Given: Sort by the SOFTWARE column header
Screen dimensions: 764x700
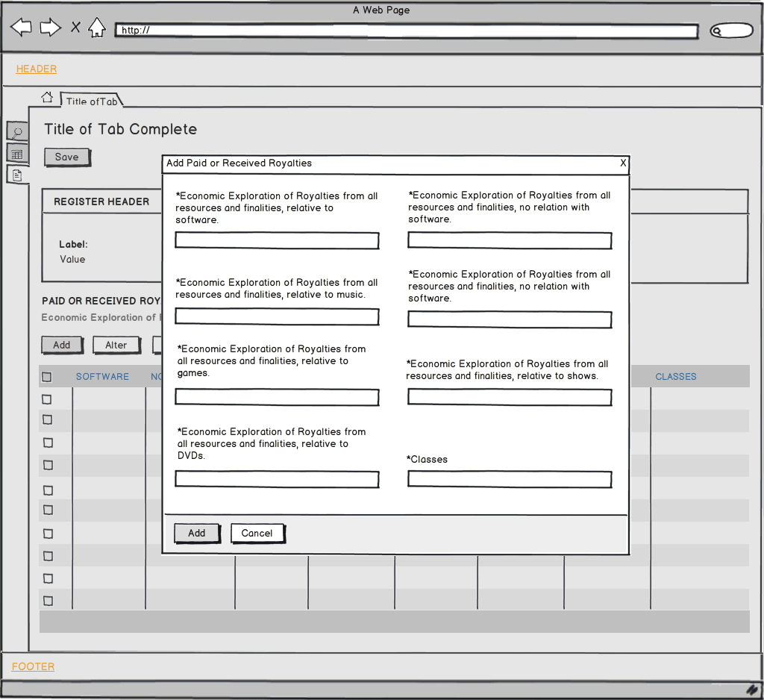Looking at the screenshot, I should click(x=102, y=376).
